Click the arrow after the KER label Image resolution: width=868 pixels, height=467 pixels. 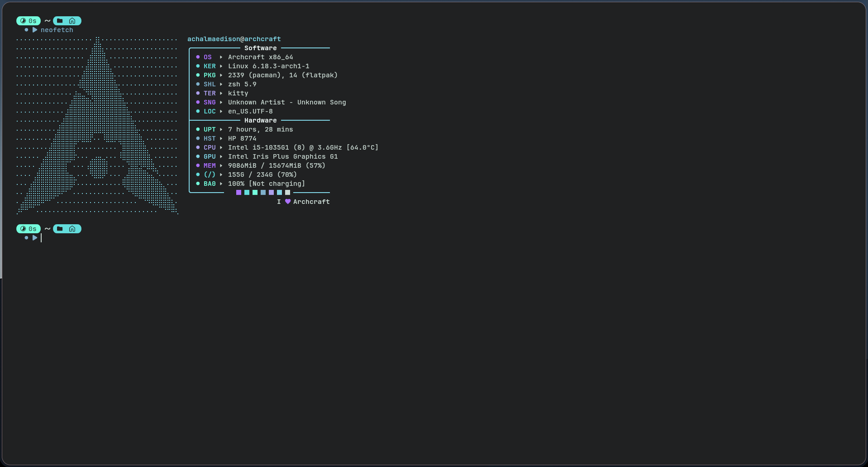221,66
